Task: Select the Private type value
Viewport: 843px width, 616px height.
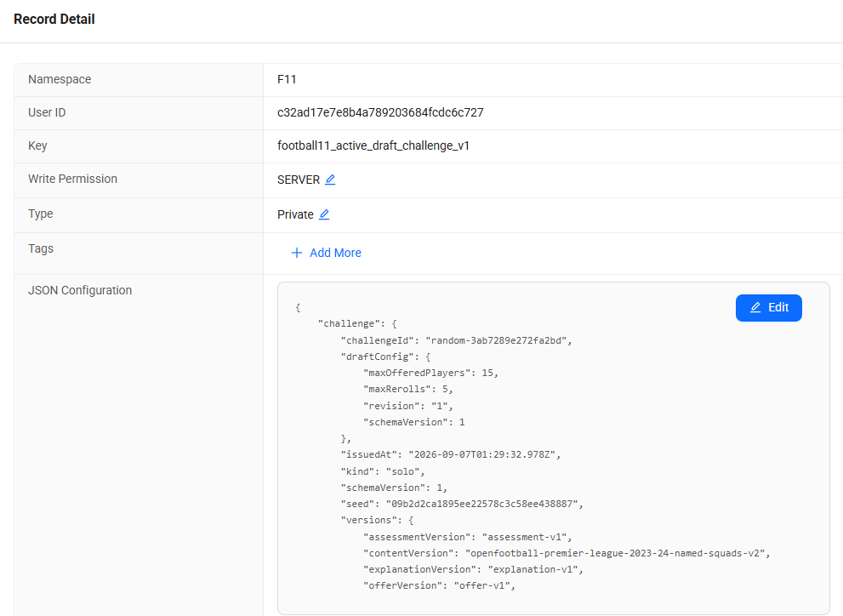Action: click(295, 214)
